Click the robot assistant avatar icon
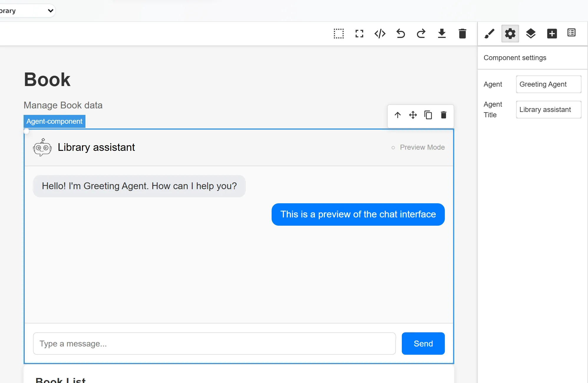The image size is (588, 383). [42, 147]
